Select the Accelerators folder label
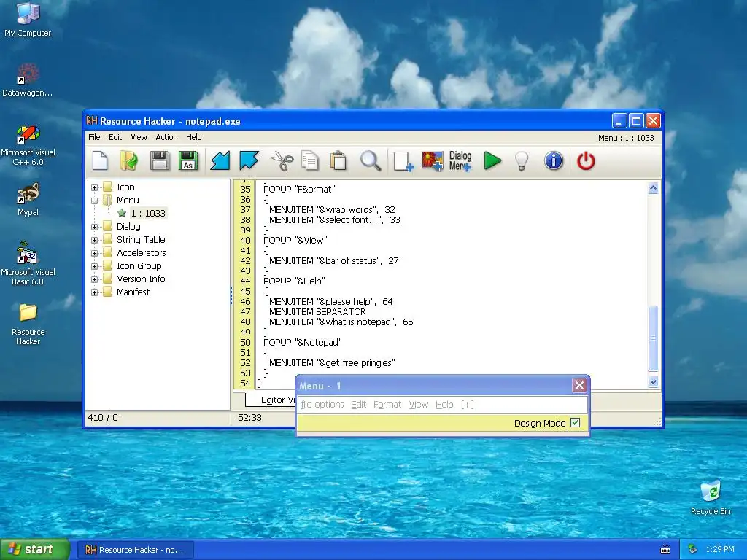 (142, 253)
